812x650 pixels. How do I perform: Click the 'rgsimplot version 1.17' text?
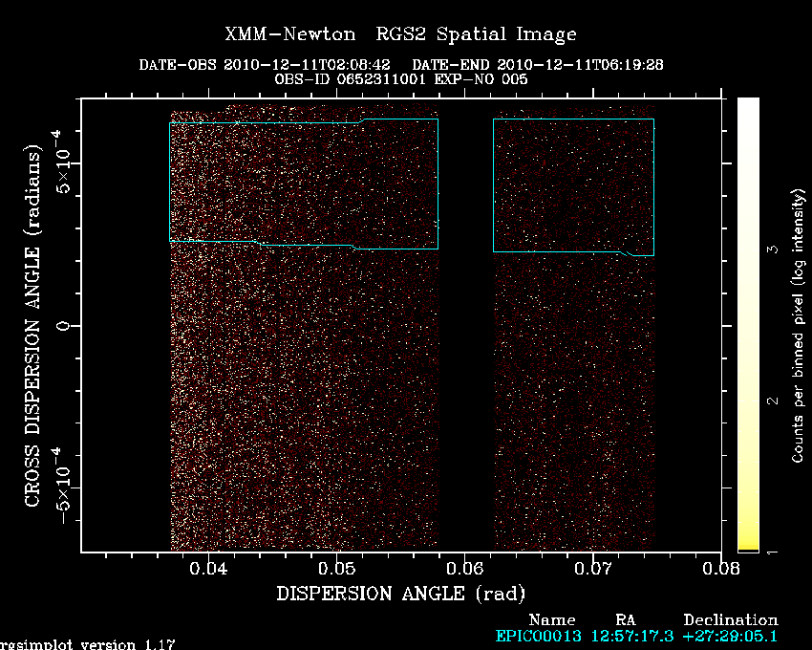point(88,645)
